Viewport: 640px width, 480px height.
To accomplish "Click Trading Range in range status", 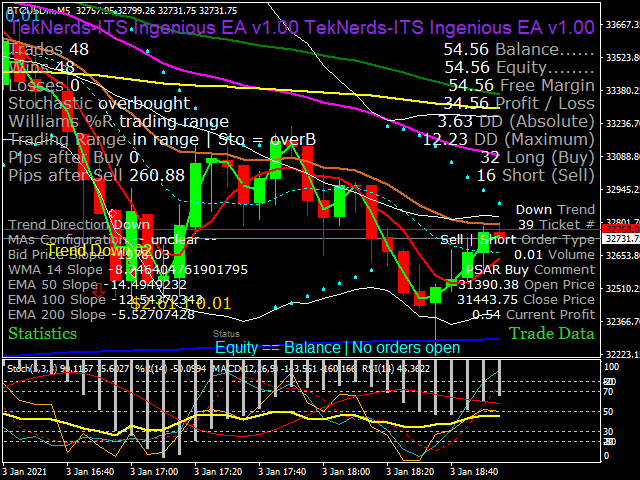I will [162, 140].
